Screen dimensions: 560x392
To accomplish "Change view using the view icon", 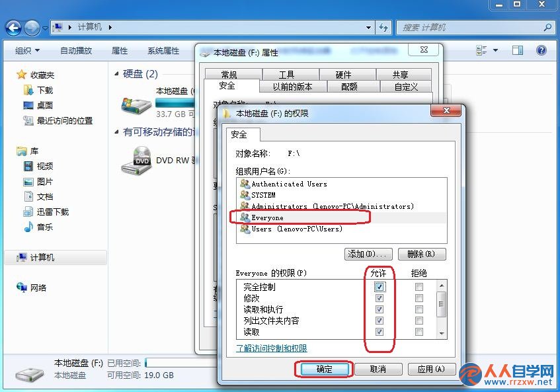I will click(x=481, y=50).
